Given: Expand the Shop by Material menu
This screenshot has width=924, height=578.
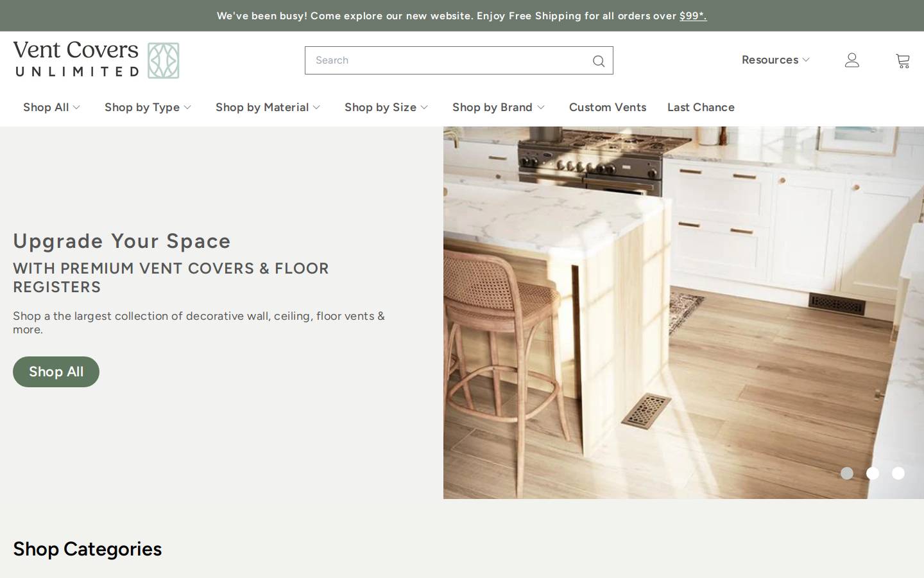Looking at the screenshot, I should 268,107.
